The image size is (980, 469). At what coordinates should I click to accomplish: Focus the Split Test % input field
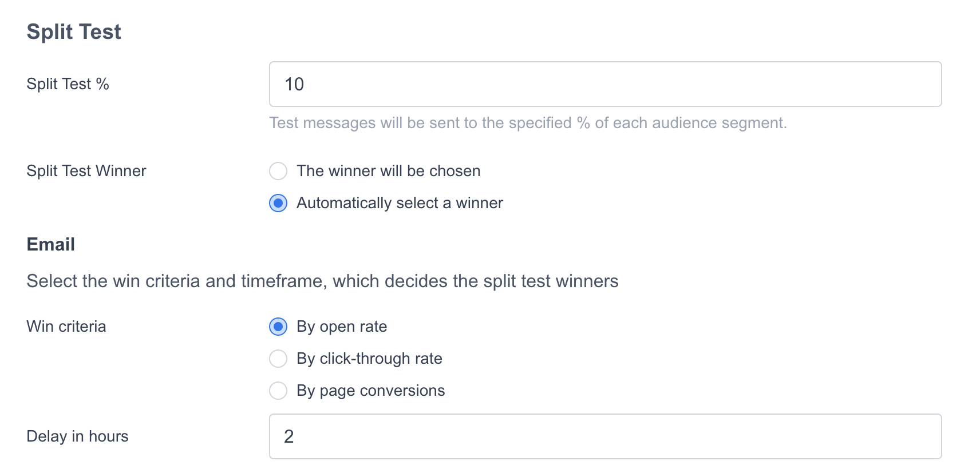pos(605,84)
